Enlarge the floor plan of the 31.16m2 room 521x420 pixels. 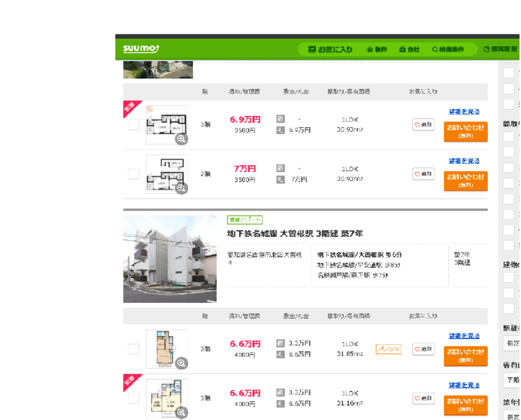pyautogui.click(x=181, y=412)
